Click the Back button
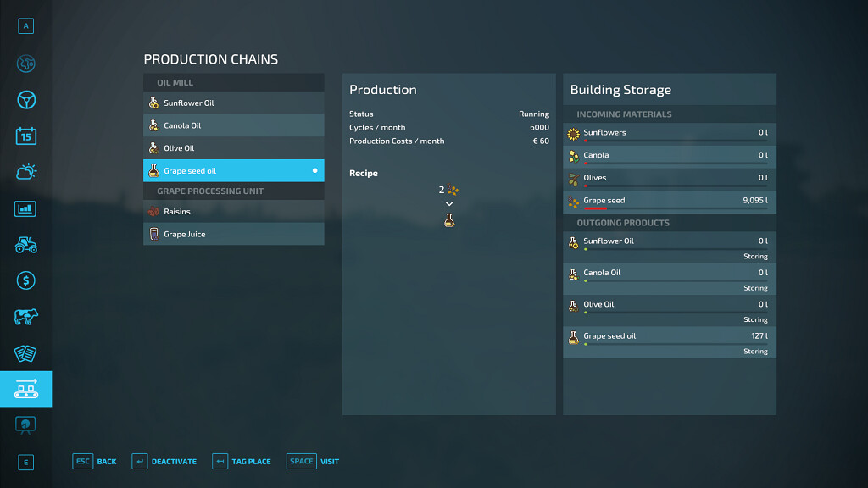The width and height of the screenshot is (868, 488). pos(95,462)
